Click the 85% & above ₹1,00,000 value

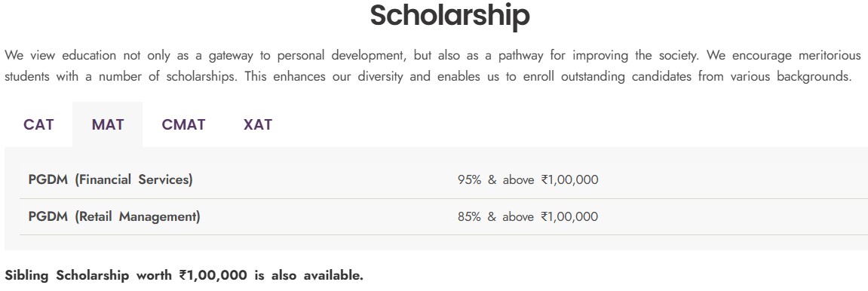click(528, 216)
